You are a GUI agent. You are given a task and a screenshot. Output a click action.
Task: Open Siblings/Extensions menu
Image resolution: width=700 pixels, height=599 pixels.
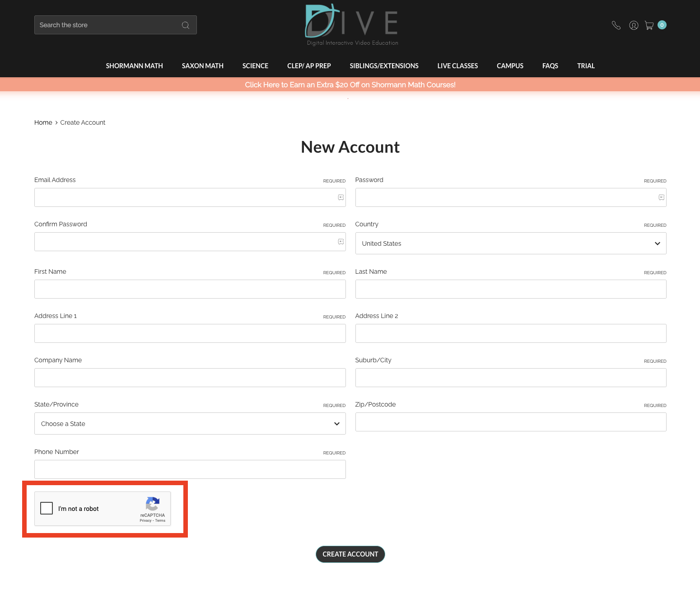point(384,66)
